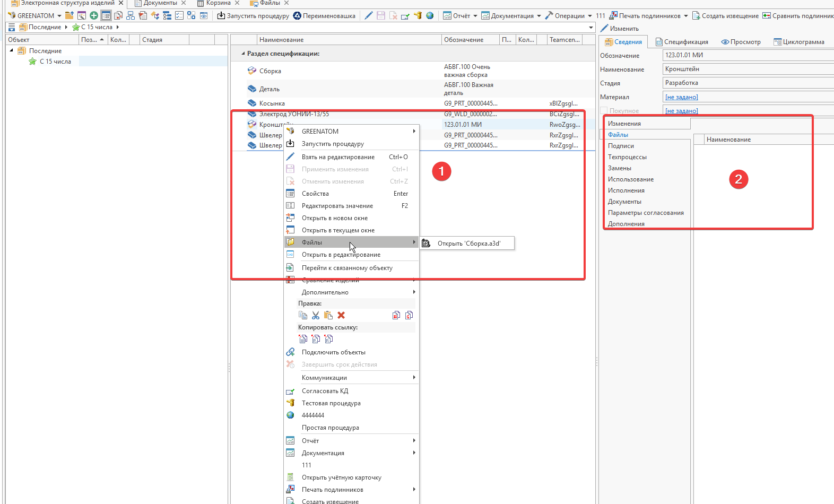Open the Отчёт dropdown in toolbar
This screenshot has width=834, height=504.
(x=475, y=16)
